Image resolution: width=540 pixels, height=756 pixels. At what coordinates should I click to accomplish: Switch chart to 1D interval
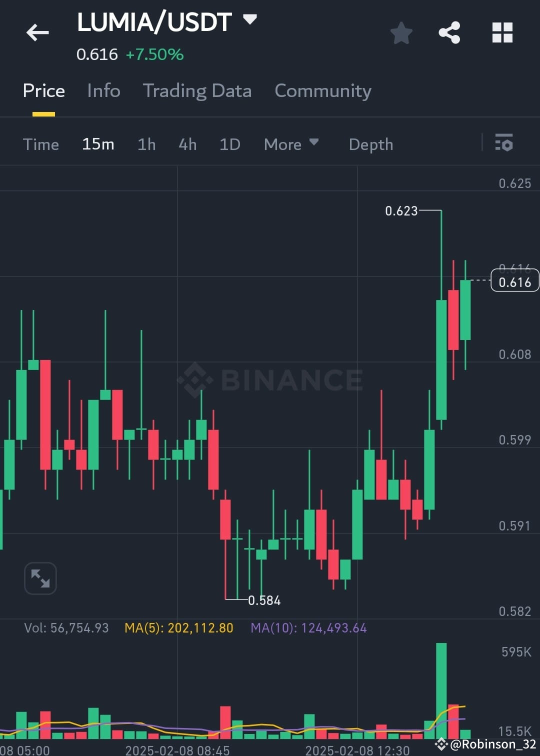tap(229, 144)
